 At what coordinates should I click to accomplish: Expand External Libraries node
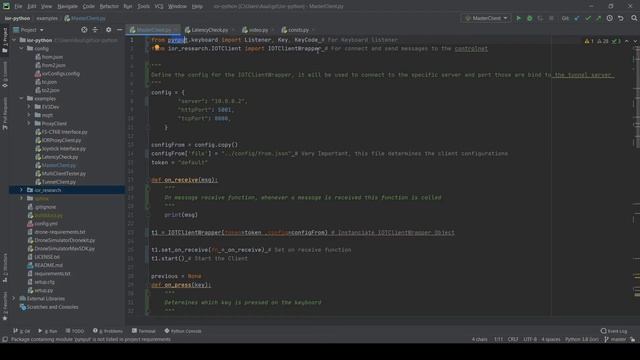coord(14,299)
